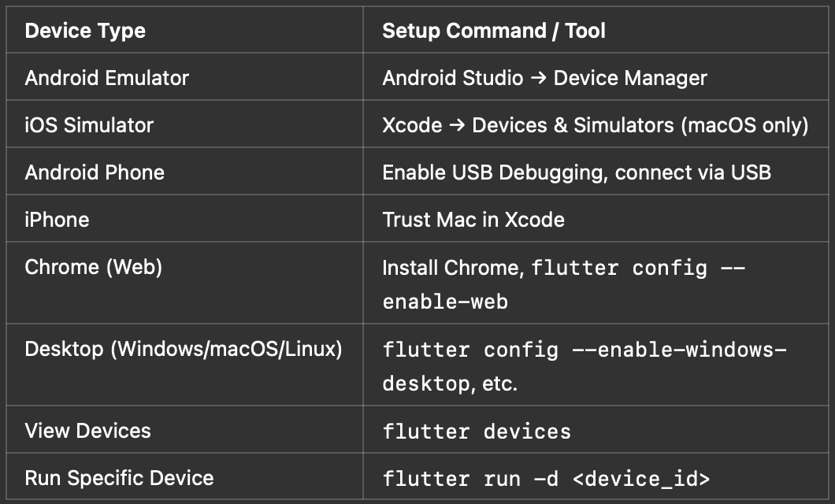Select the "View Devices" row label

(x=87, y=431)
